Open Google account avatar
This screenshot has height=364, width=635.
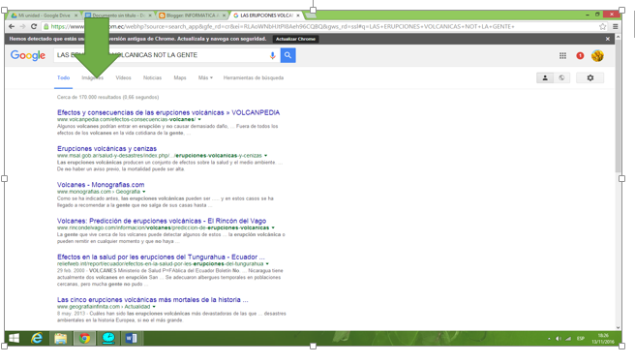tap(597, 55)
